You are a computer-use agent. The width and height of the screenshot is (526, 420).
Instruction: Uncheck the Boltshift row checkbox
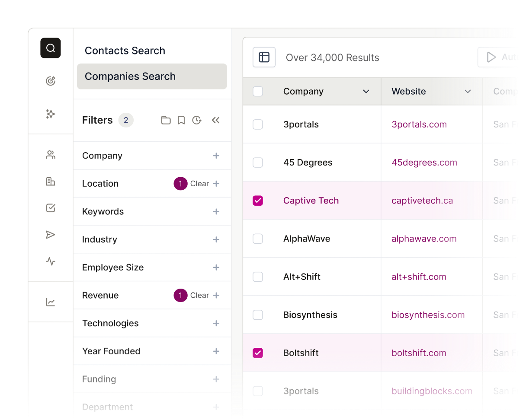tap(258, 353)
